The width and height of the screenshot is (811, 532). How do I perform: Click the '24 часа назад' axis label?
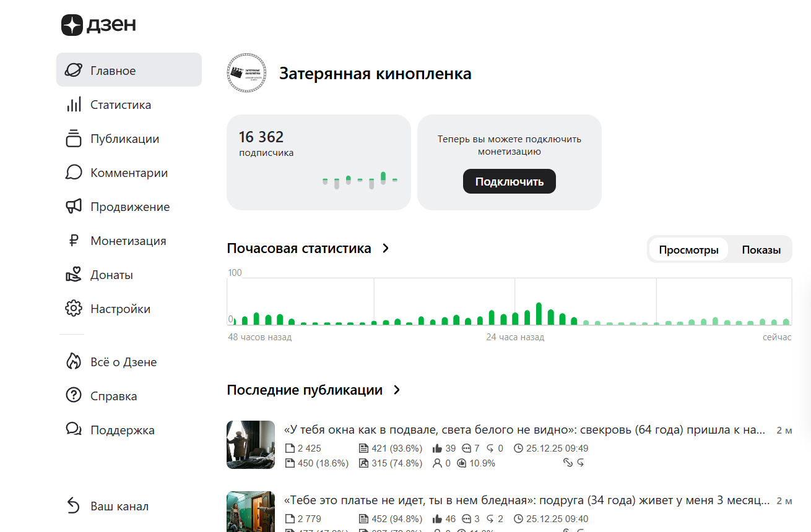coord(515,337)
